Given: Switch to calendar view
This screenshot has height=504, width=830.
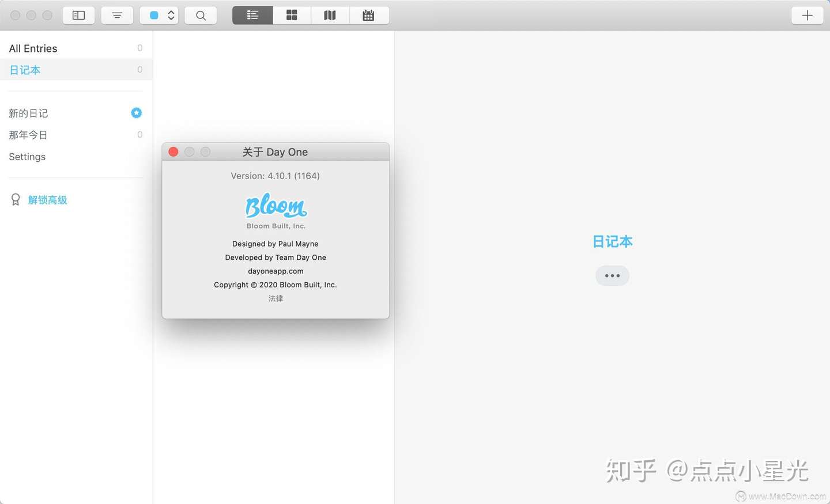Looking at the screenshot, I should click(369, 15).
